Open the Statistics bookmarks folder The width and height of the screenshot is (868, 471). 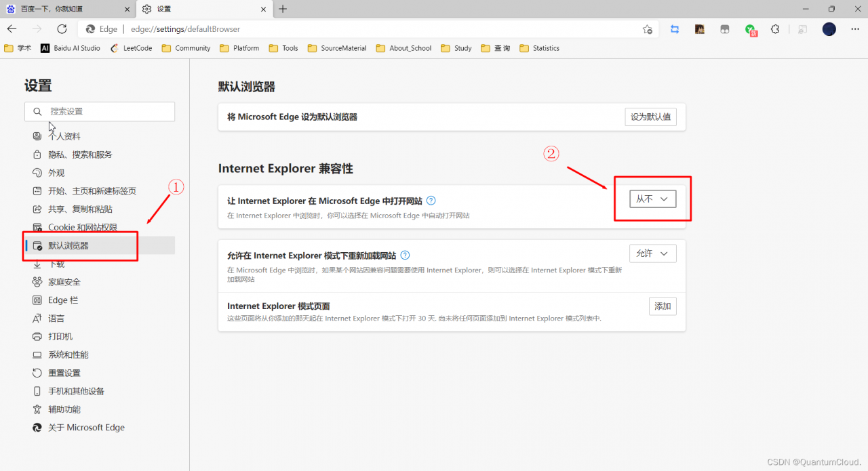(540, 48)
